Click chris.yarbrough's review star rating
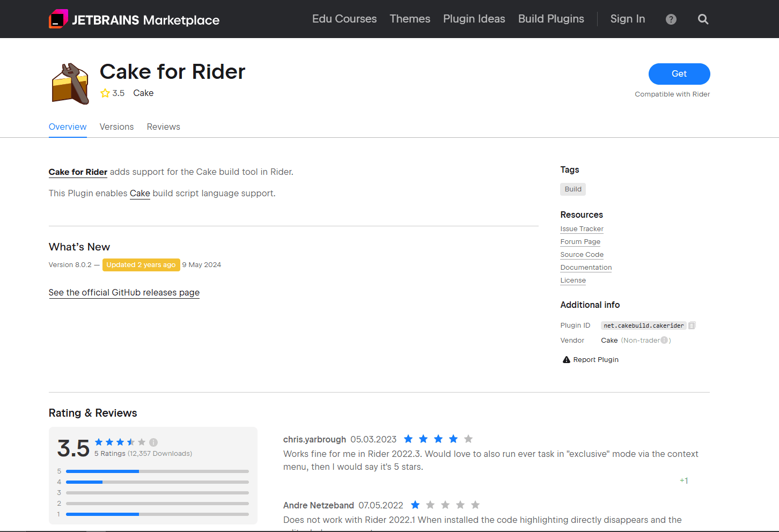 pyautogui.click(x=438, y=439)
